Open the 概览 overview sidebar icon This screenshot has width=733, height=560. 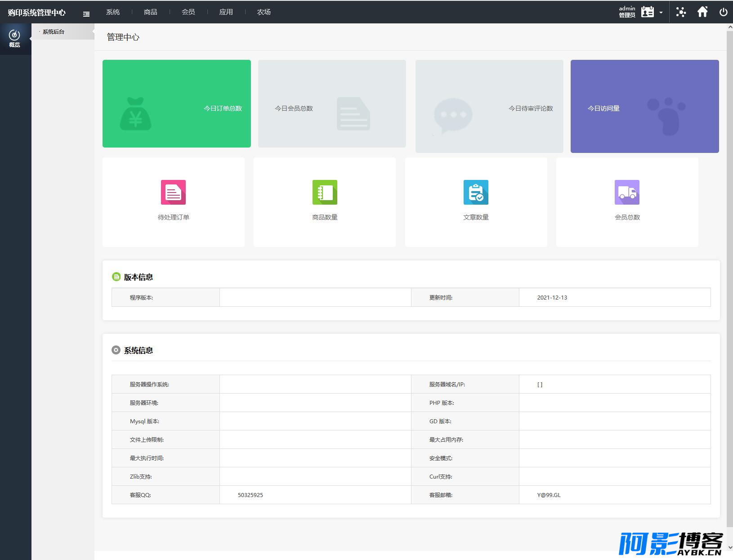tap(15, 39)
